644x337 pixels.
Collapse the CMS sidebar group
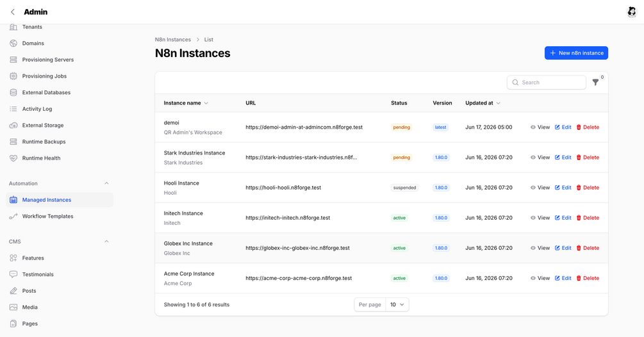coord(106,242)
